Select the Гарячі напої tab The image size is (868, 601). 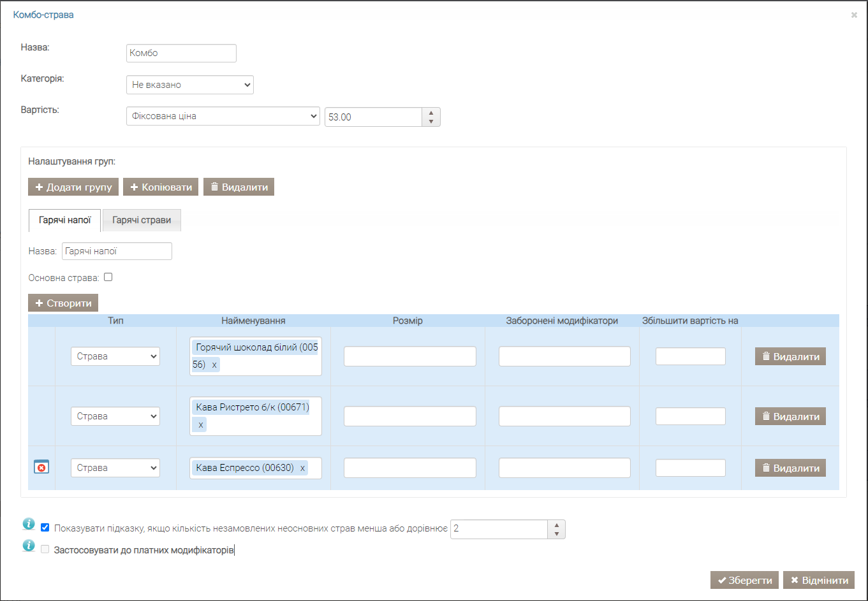click(x=65, y=220)
